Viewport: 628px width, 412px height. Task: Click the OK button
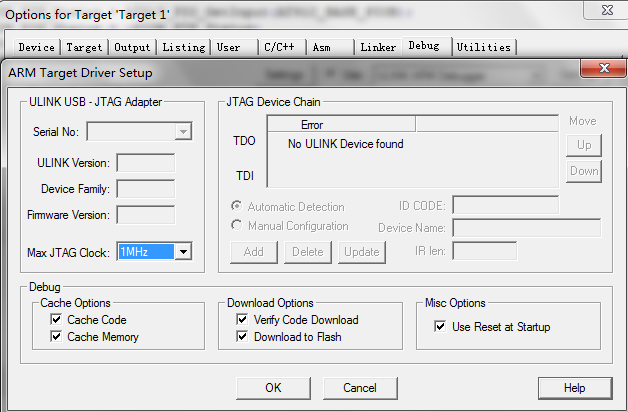pyautogui.click(x=274, y=388)
